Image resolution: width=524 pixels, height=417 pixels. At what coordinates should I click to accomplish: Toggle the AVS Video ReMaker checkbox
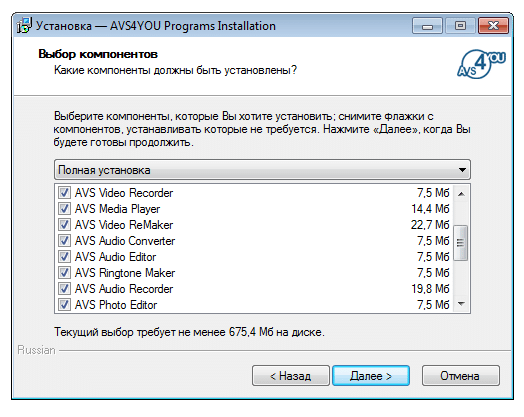click(x=64, y=225)
